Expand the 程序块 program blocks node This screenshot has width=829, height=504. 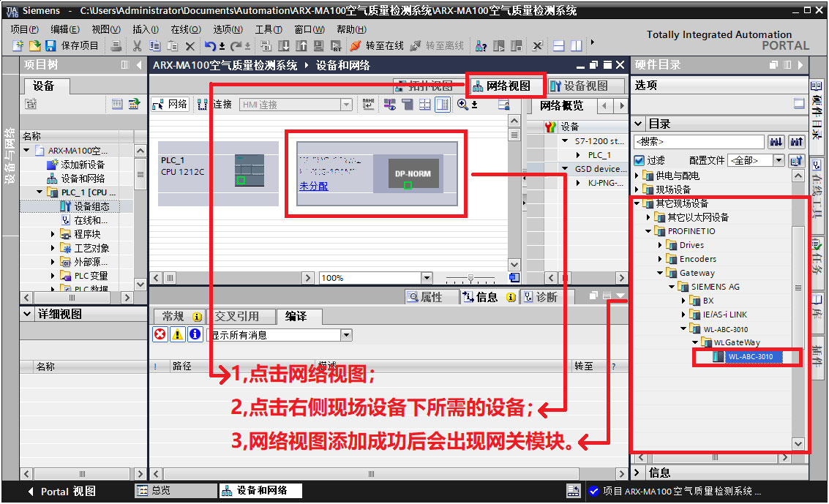53,234
